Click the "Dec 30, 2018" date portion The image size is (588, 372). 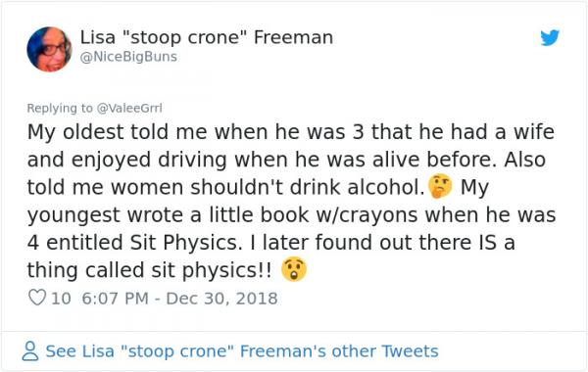pyautogui.click(x=221, y=299)
